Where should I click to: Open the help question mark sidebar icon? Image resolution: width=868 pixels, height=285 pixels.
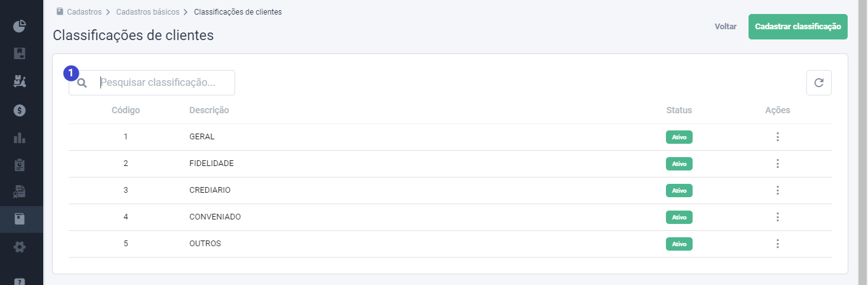pyautogui.click(x=20, y=281)
